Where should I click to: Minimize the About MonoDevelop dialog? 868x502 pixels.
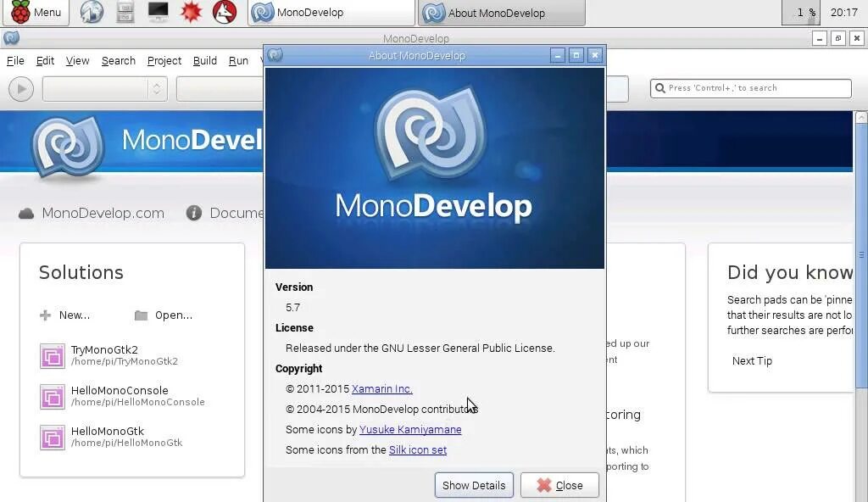point(558,55)
